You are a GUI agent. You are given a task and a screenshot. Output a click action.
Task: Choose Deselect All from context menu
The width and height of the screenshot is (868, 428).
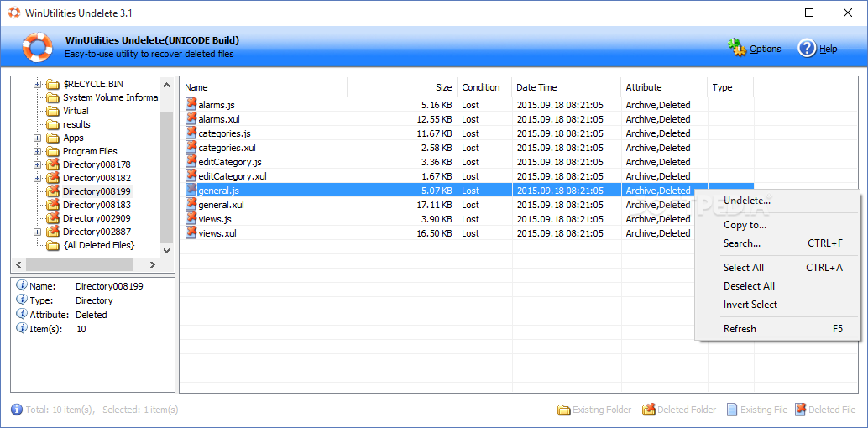(x=777, y=286)
